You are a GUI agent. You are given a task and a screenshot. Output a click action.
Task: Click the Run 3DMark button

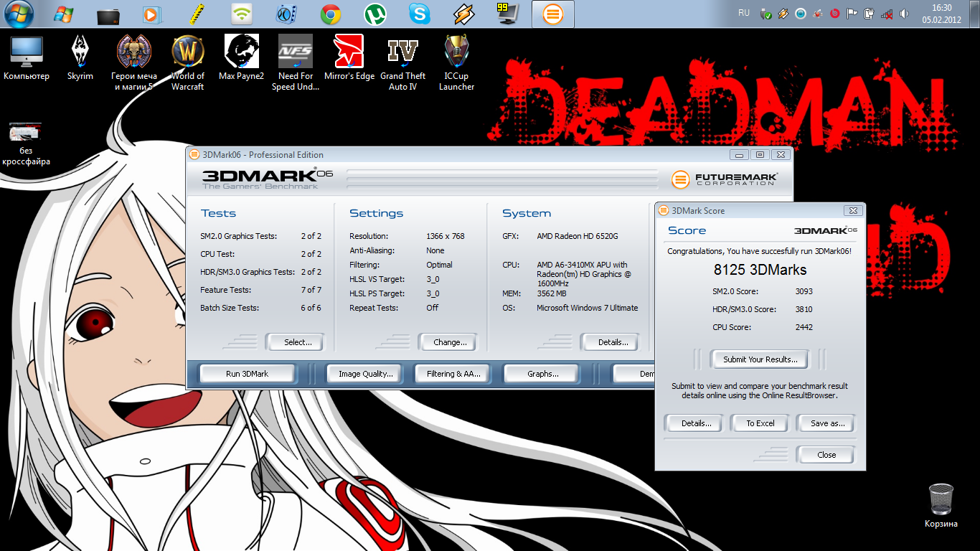pos(248,374)
